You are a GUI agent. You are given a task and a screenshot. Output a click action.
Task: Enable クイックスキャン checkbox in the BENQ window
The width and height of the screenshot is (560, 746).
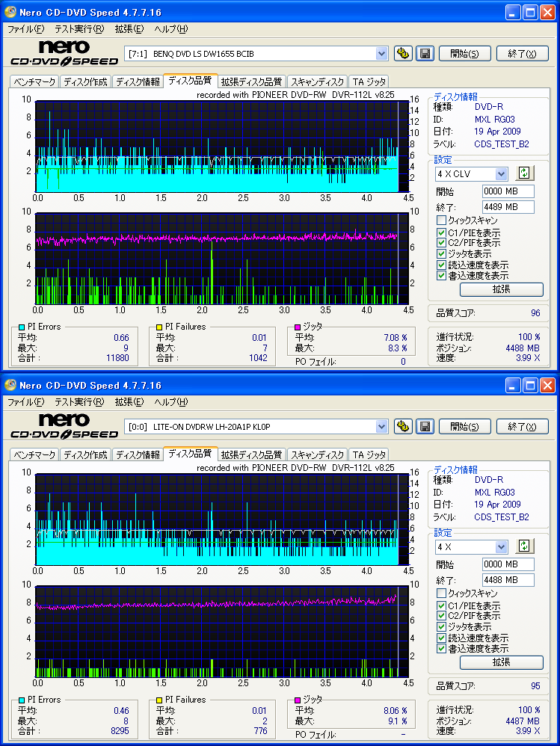point(441,221)
